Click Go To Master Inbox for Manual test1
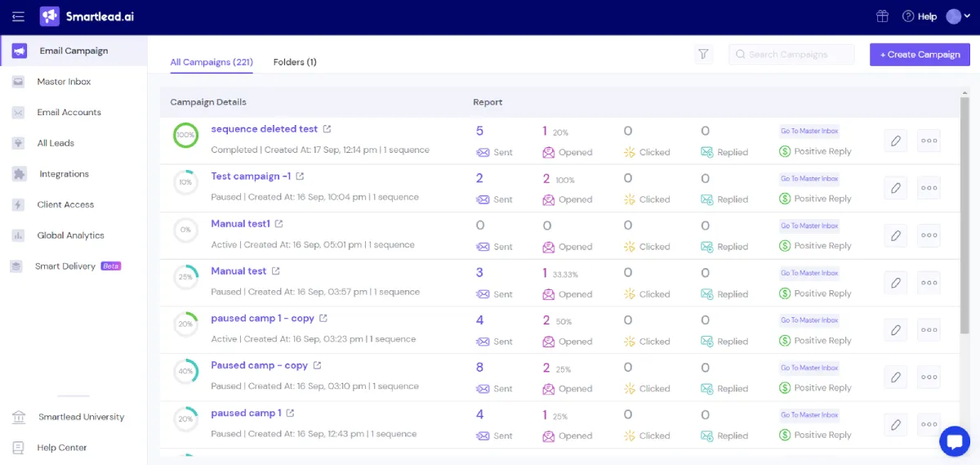Image resolution: width=980 pixels, height=465 pixels. (809, 226)
